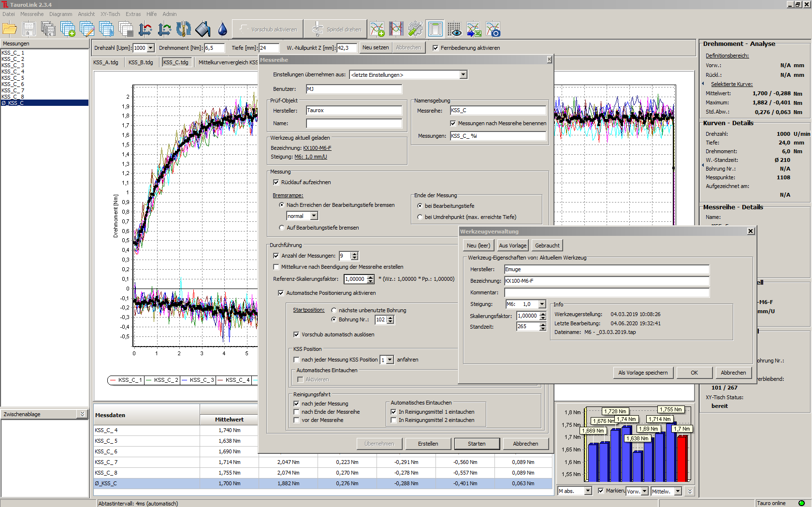Close the Werkzeugverwaltung dialog with X
Viewport: 812px width, 507px height.
coord(751,231)
